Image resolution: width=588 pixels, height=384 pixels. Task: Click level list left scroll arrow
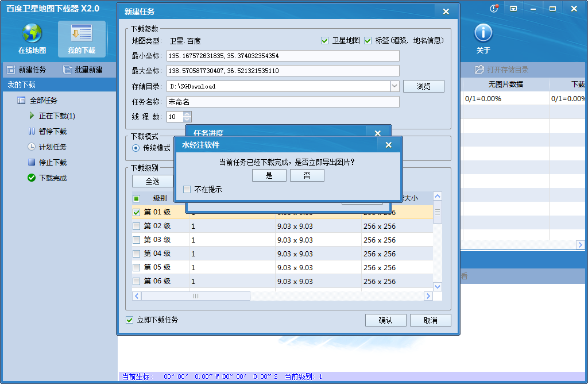click(137, 296)
